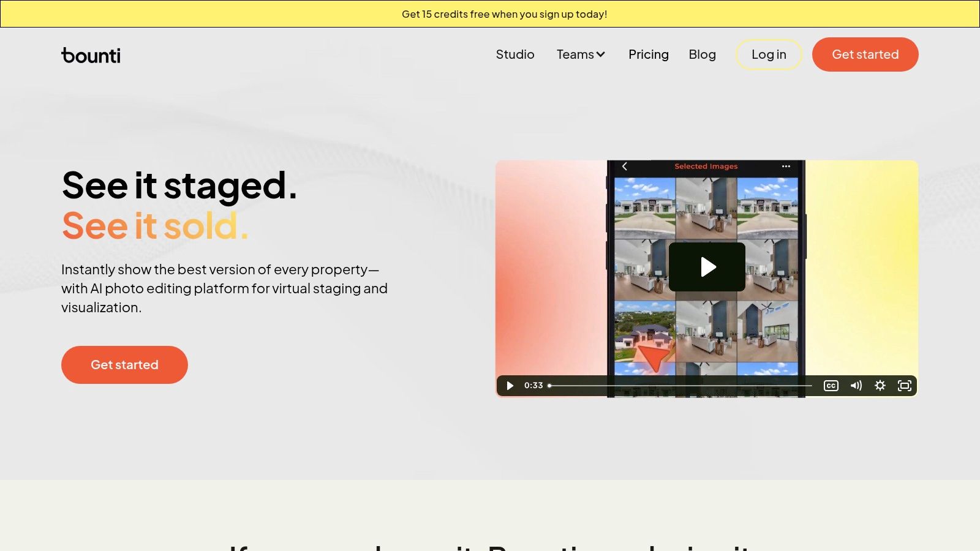This screenshot has width=980, height=551.
Task: Expand the Teams dropdown
Action: (x=580, y=54)
